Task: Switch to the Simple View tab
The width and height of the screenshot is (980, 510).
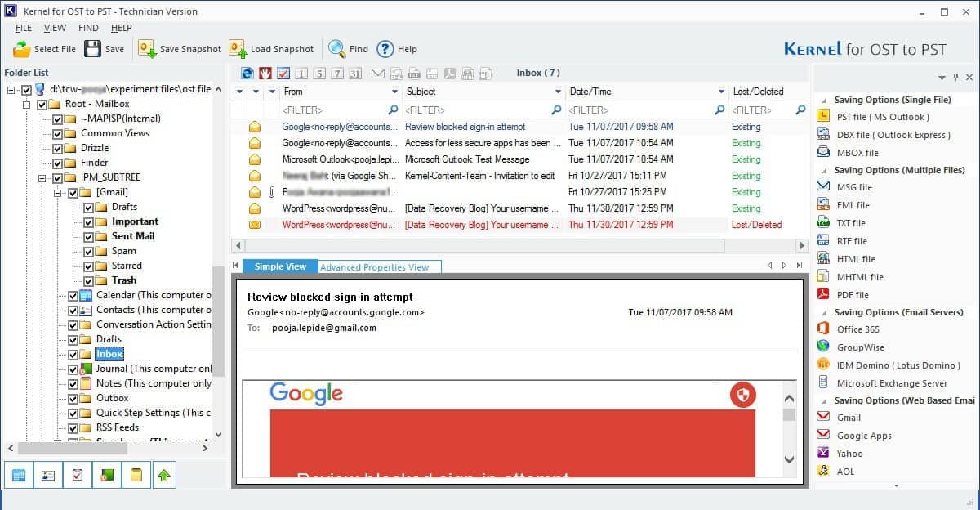Action: pyautogui.click(x=280, y=266)
